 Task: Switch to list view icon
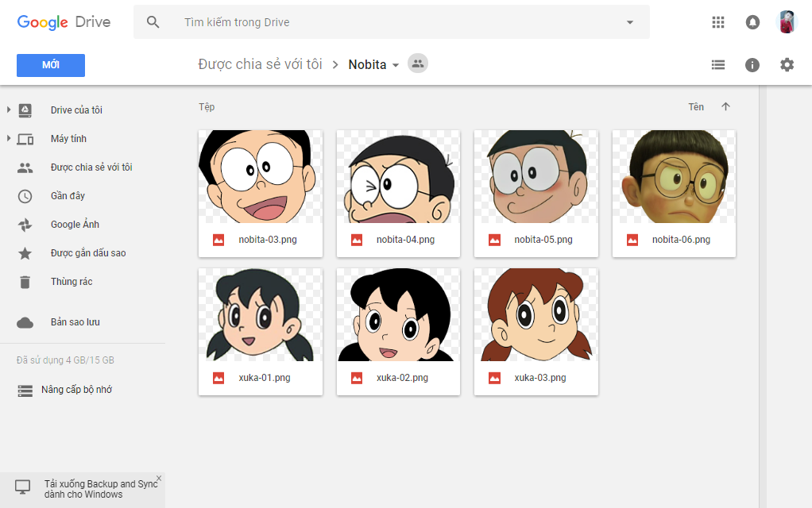point(717,64)
